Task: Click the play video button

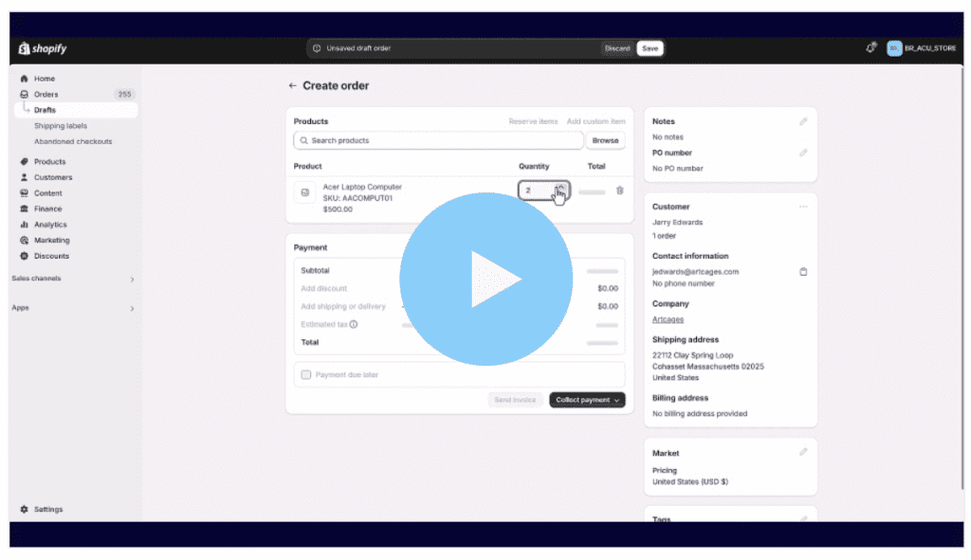Action: coord(485,278)
